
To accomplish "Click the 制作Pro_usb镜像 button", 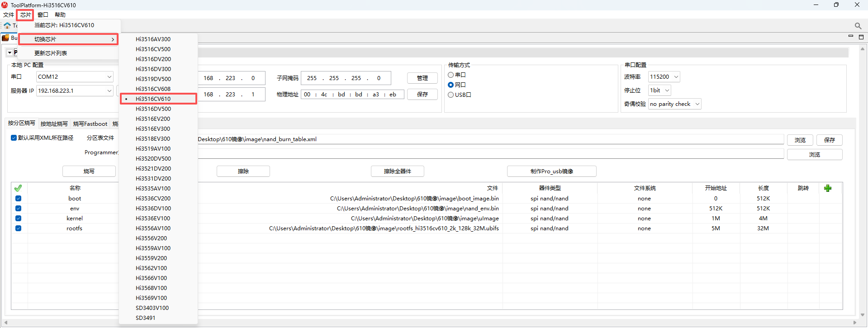I will (552, 171).
